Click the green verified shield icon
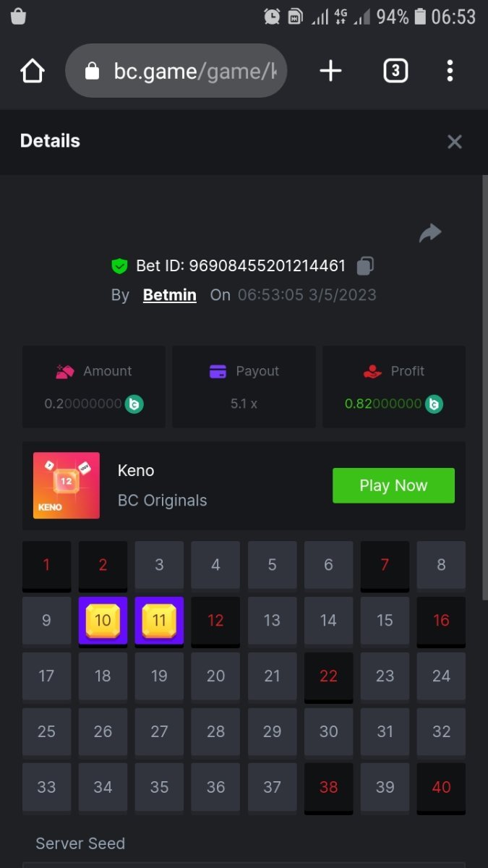 click(119, 266)
